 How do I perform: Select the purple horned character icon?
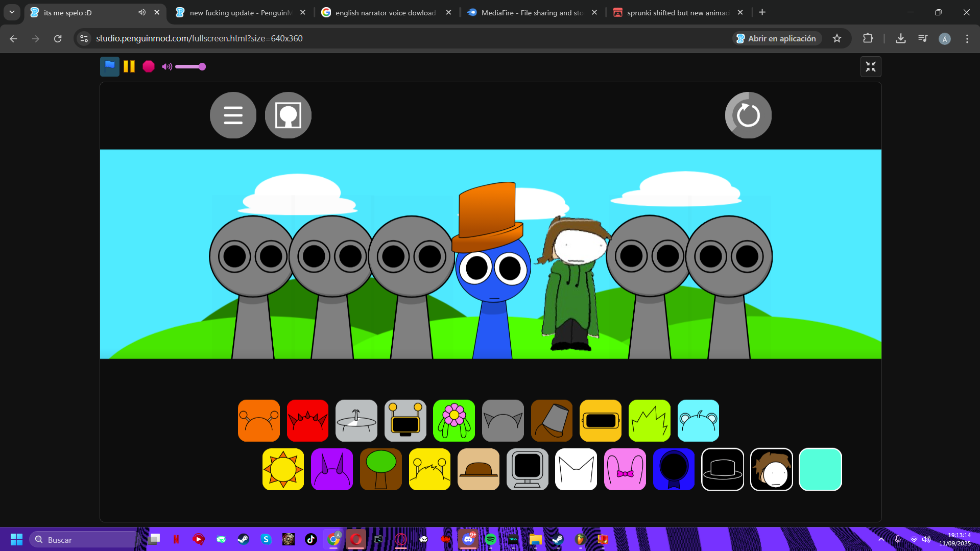332,469
